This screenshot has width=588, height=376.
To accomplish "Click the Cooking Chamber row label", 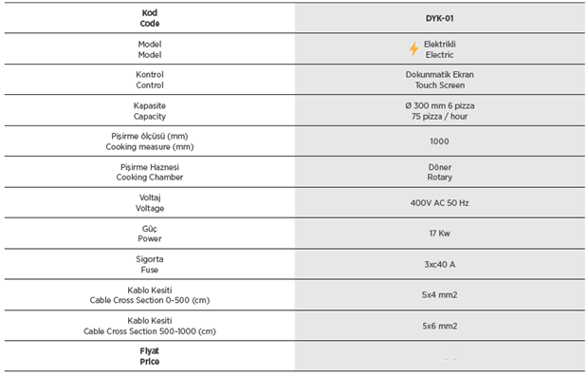I will [x=150, y=172].
